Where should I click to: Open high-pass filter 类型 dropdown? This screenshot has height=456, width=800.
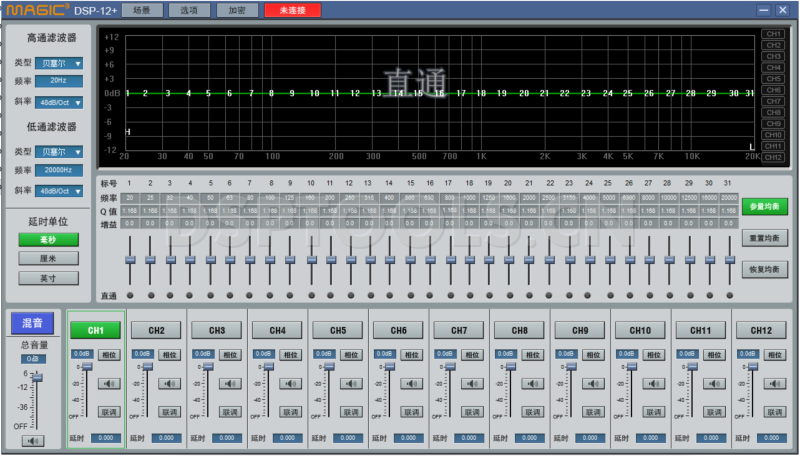coord(59,63)
